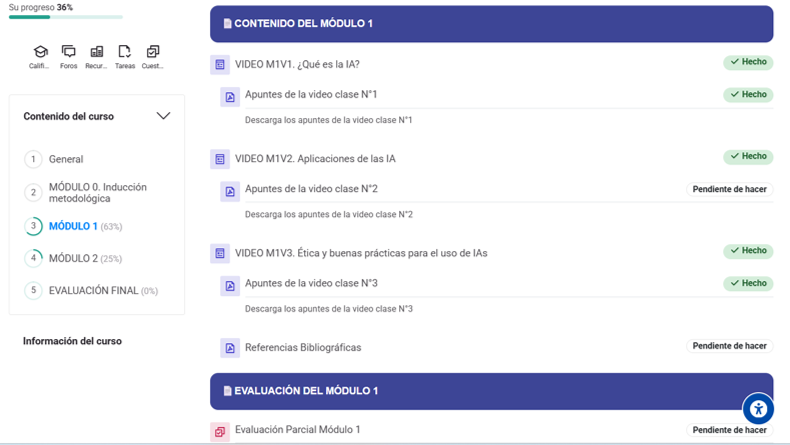
Task: Open Apuntes de la video clase N°3
Action: point(311,284)
